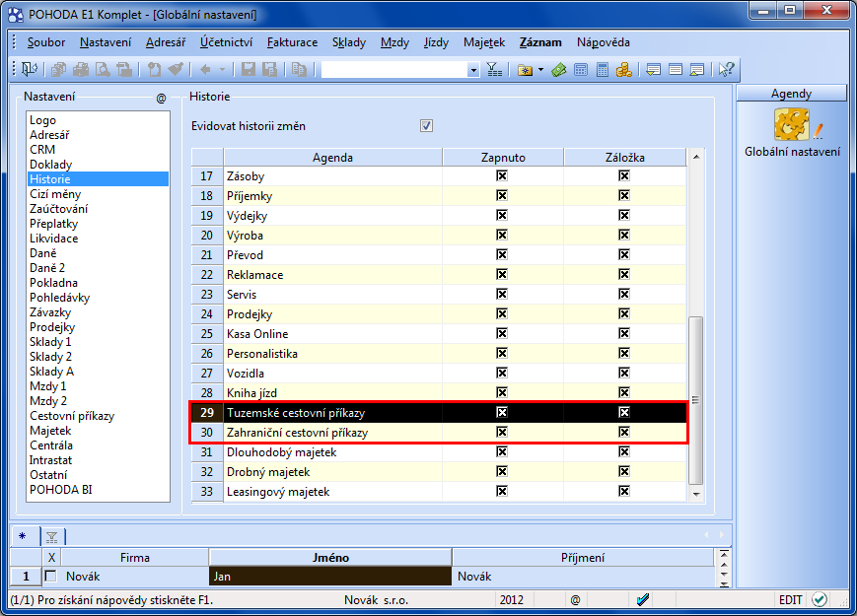Click the second calculator toolbar icon
The width and height of the screenshot is (857, 616).
click(603, 69)
